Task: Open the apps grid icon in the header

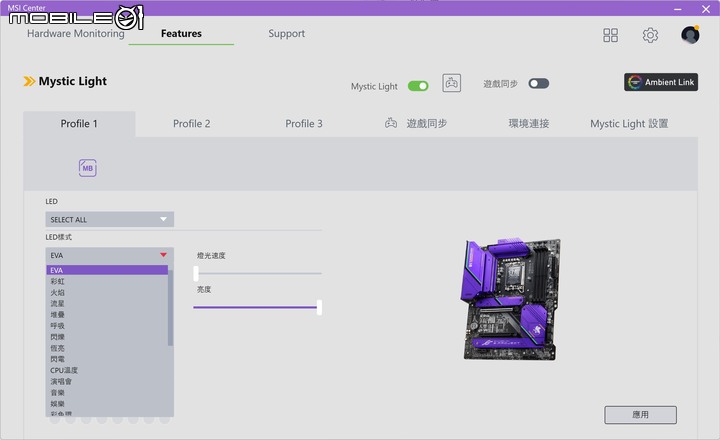Action: [x=610, y=35]
